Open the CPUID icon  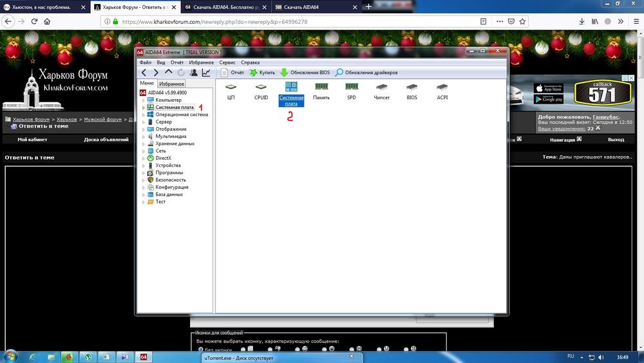click(261, 92)
